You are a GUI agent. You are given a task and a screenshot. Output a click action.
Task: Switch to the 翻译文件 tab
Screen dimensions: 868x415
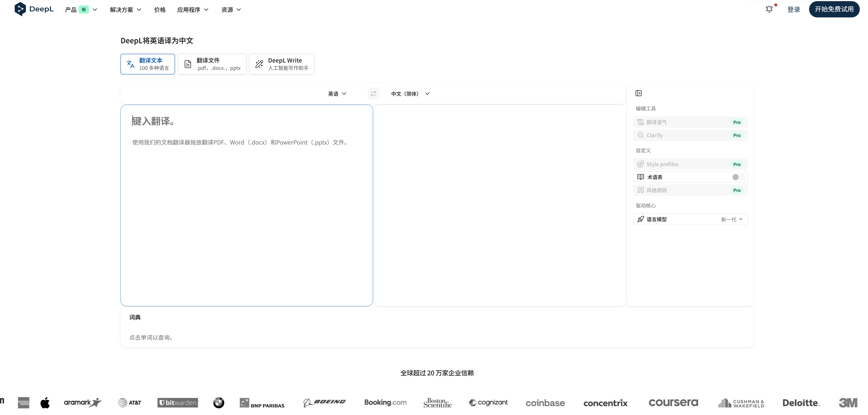click(212, 64)
